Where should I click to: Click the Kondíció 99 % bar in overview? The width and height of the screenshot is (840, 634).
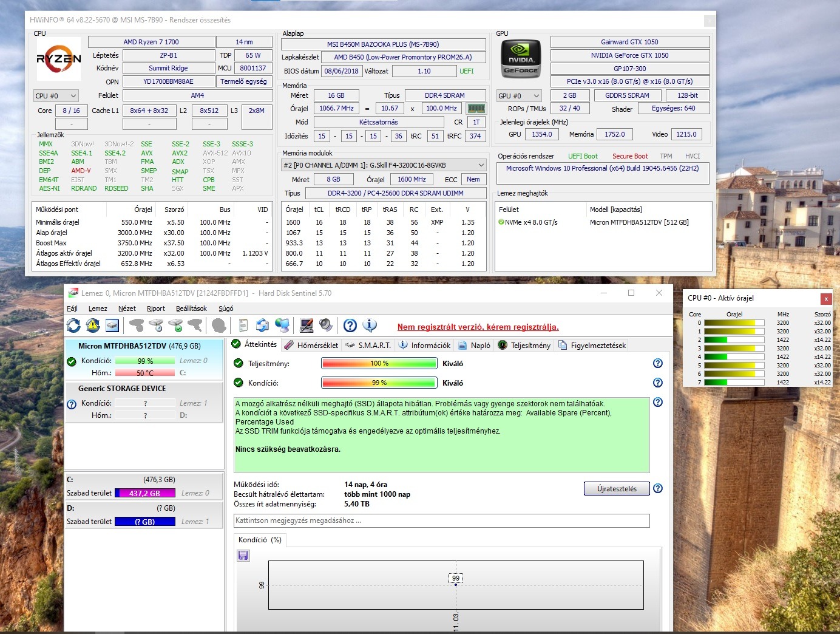coord(379,383)
